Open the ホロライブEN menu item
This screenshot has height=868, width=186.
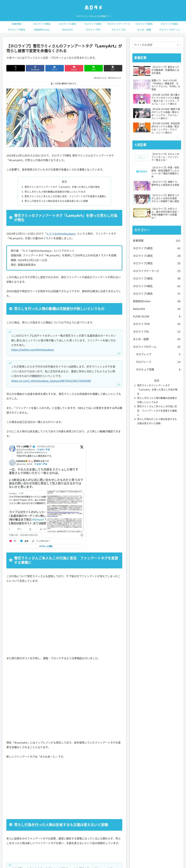tap(93, 30)
